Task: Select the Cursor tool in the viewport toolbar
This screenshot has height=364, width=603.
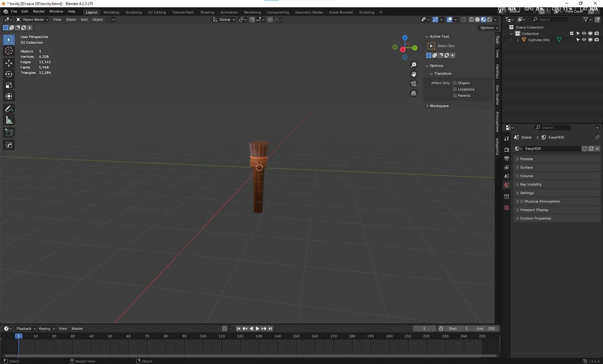Action: (x=9, y=51)
